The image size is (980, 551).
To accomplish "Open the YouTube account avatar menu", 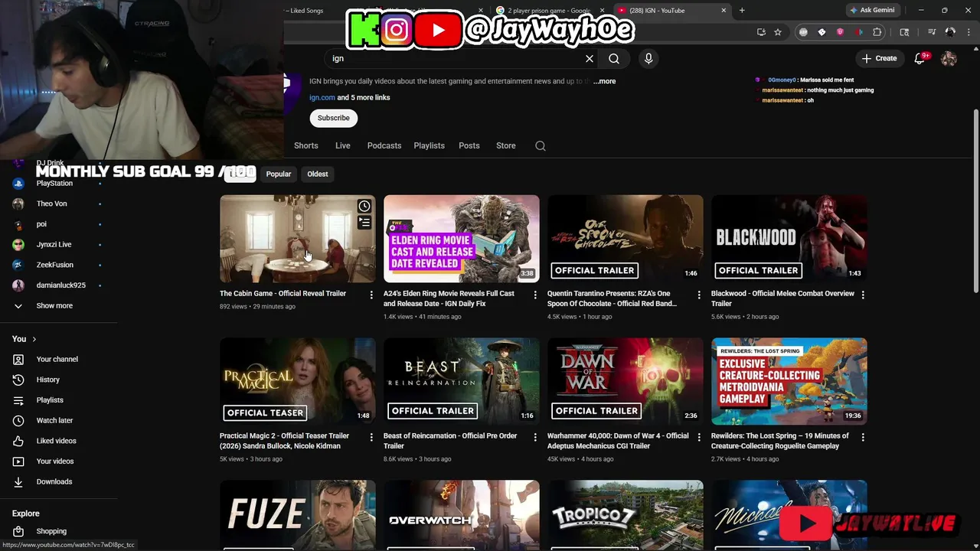I will [949, 58].
